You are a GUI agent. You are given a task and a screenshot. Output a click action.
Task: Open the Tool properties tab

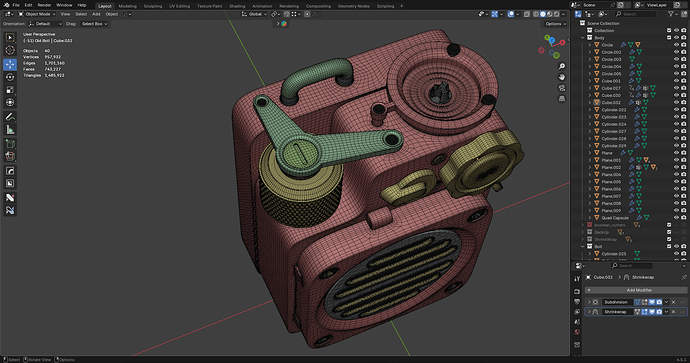tap(577, 279)
